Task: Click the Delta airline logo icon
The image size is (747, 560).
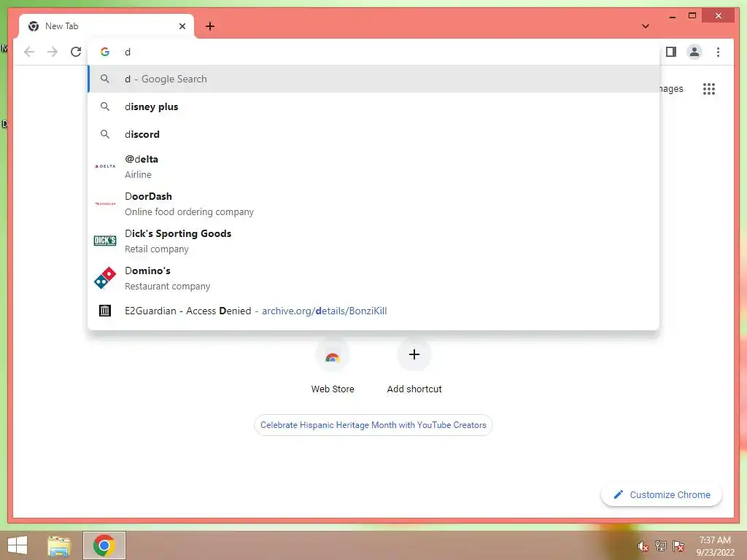Action: pyautogui.click(x=105, y=166)
